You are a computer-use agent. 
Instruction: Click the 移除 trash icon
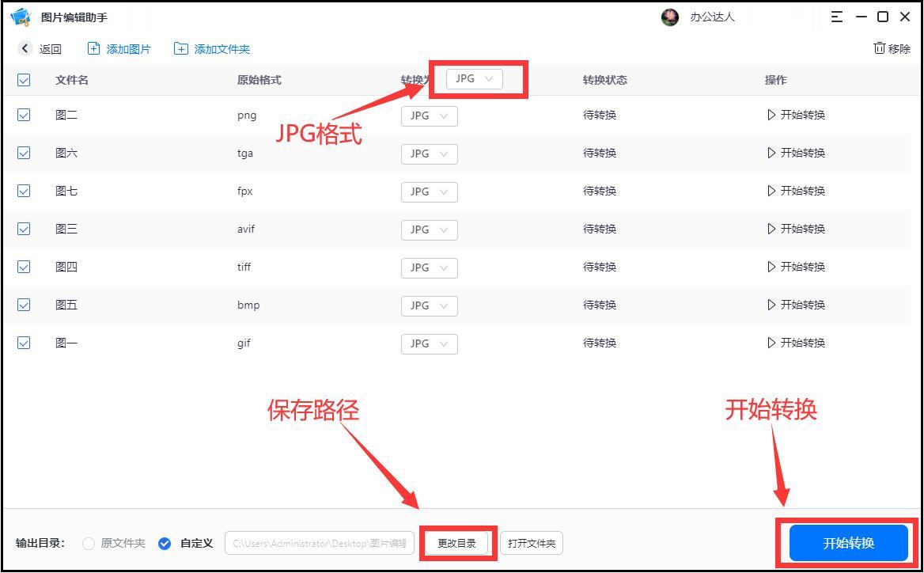click(880, 48)
